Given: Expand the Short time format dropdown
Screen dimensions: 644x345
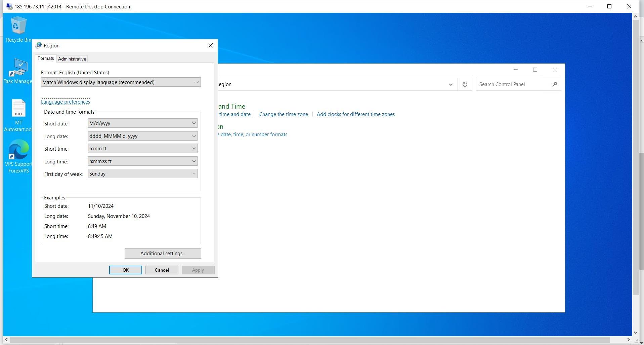Looking at the screenshot, I should coord(142,149).
